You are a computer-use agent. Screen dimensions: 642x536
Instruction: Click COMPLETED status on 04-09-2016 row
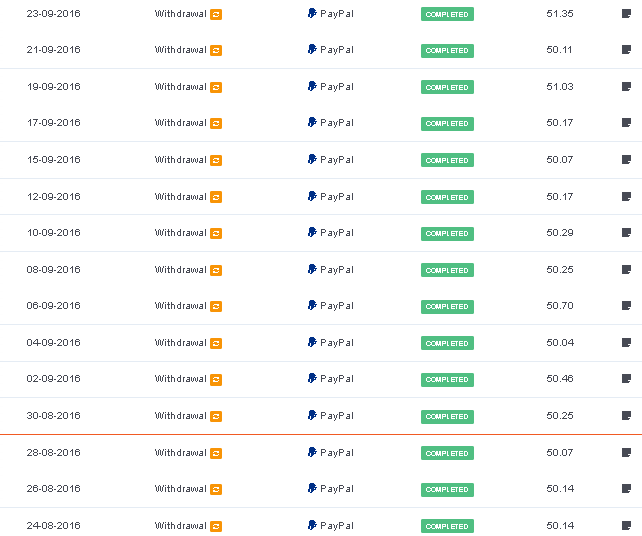click(x=447, y=343)
